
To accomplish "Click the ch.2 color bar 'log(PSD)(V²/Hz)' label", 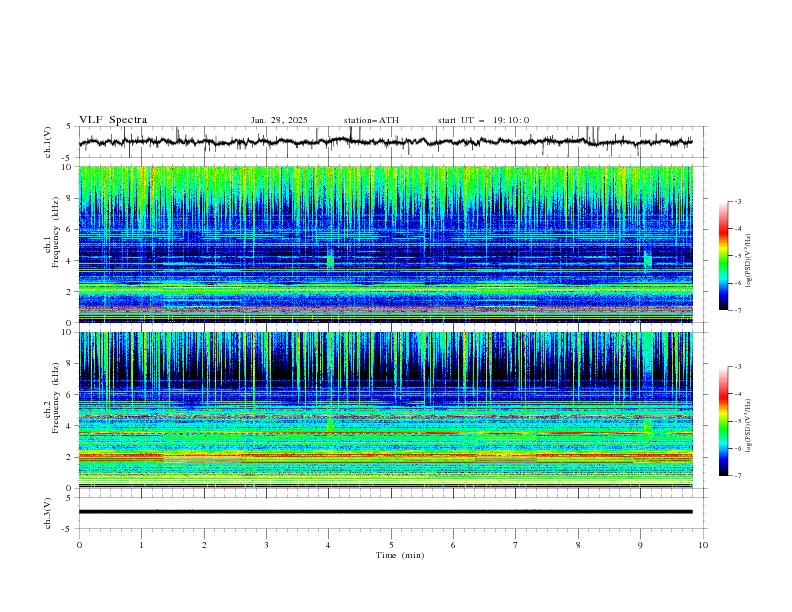I will coord(748,425).
